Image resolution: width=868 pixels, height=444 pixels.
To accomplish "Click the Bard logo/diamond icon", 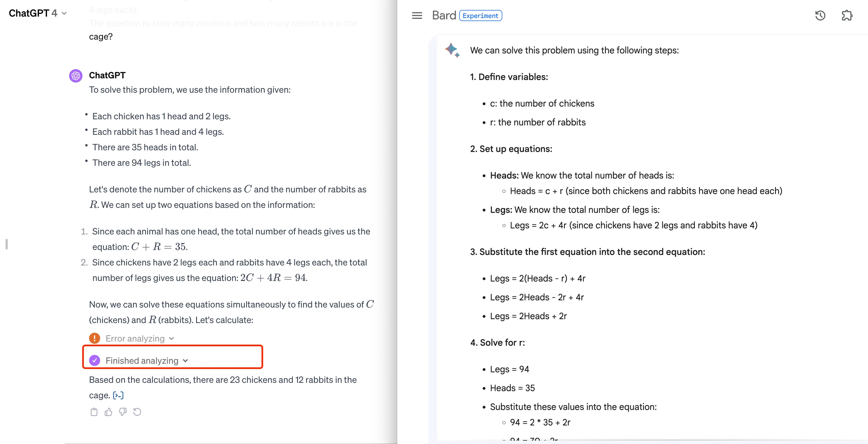I will point(453,50).
